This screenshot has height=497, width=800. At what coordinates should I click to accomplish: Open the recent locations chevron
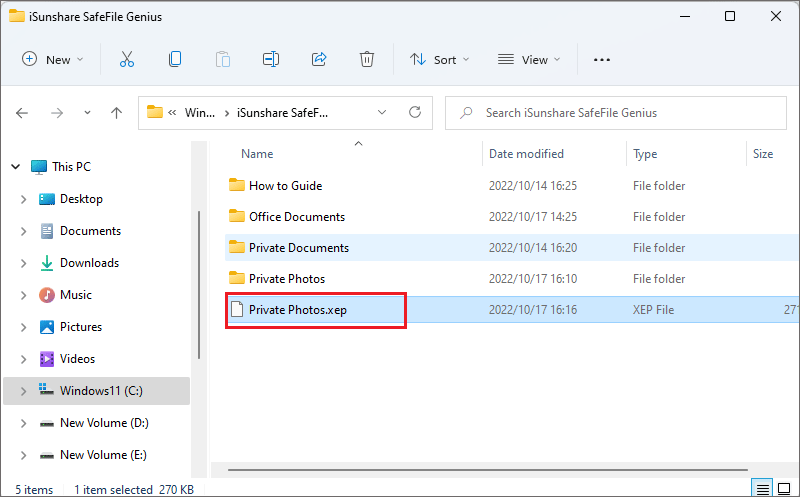(87, 113)
